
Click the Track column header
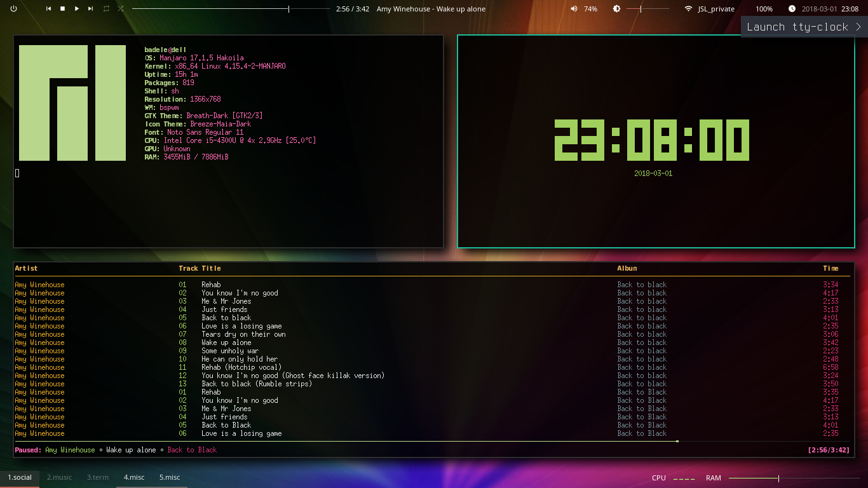pos(188,268)
